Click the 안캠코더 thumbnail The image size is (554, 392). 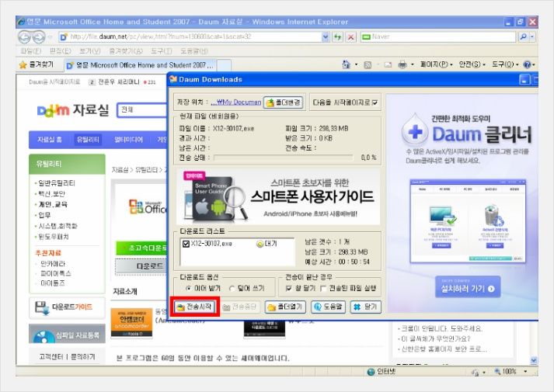[131, 323]
